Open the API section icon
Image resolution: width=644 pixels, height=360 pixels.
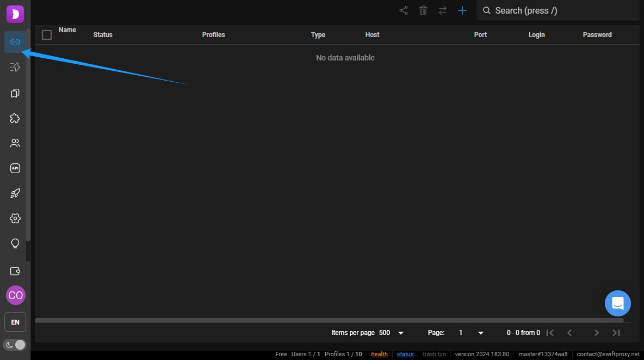15,168
